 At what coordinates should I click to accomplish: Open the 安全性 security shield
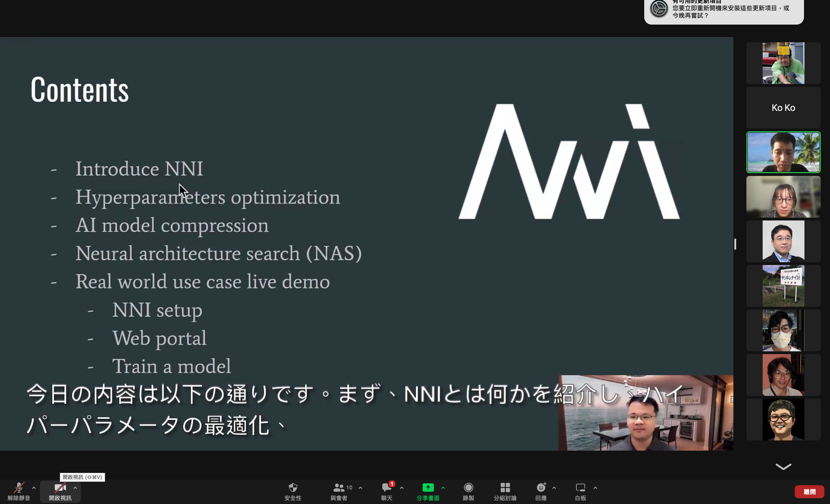point(293,491)
